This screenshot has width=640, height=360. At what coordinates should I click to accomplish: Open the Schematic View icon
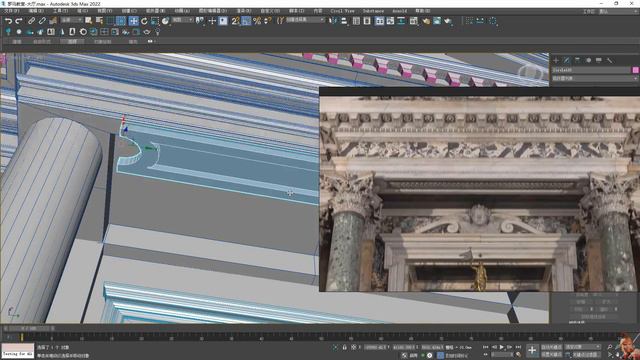click(401, 21)
